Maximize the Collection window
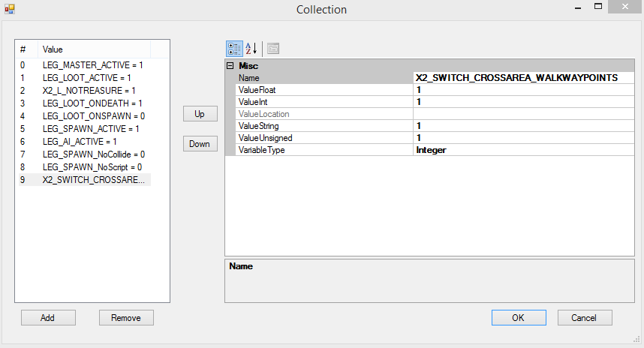The image size is (644, 348). [598, 7]
